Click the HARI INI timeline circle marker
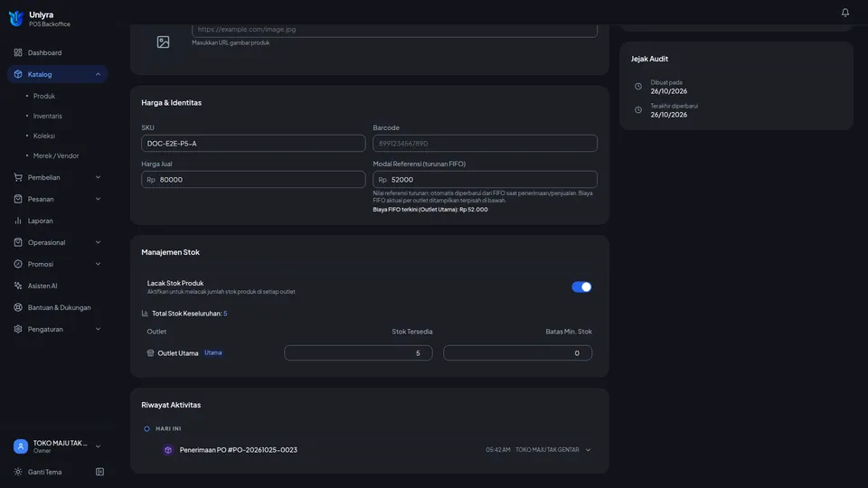Viewport: 868px width, 488px height. pos(146,428)
